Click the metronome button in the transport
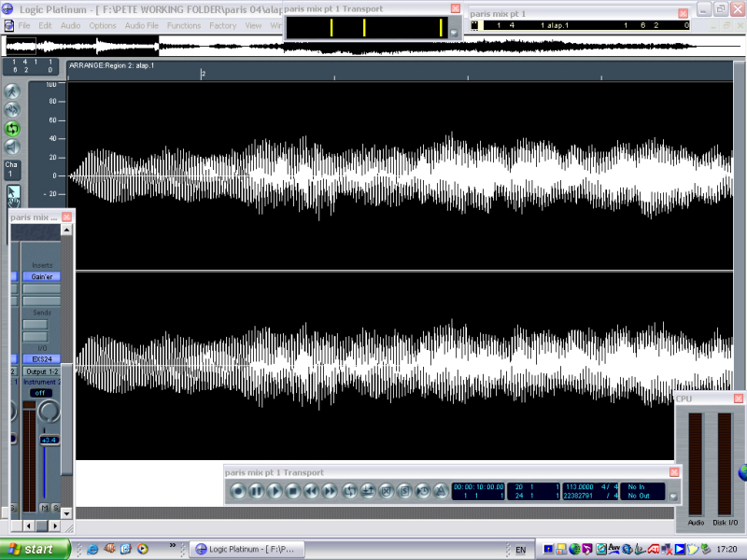Image resolution: width=747 pixels, height=560 pixels. click(441, 491)
